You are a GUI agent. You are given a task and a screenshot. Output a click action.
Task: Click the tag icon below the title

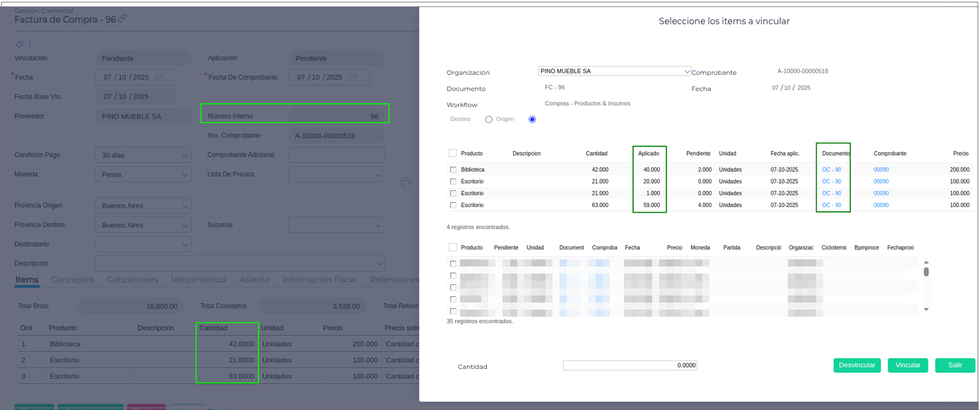coord(20,45)
